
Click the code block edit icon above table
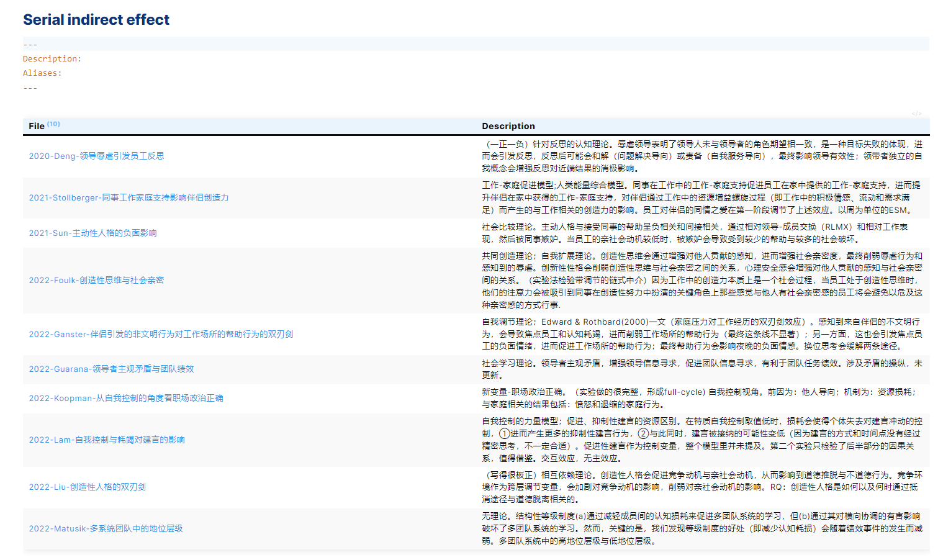point(916,114)
